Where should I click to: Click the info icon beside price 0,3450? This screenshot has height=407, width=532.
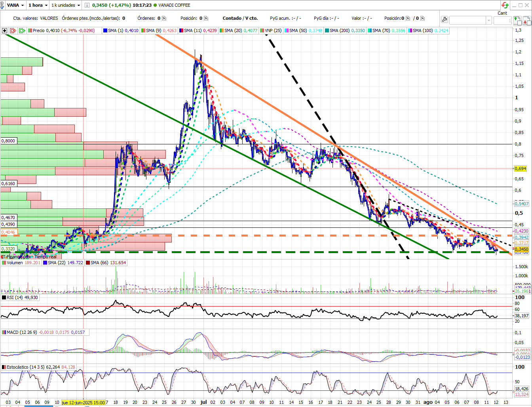pyautogui.click(x=87, y=5)
